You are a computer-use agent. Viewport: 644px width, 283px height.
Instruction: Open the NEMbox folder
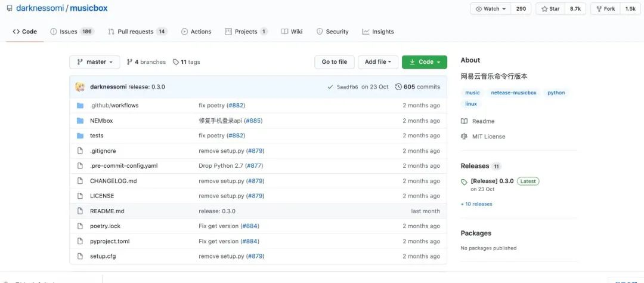point(101,121)
